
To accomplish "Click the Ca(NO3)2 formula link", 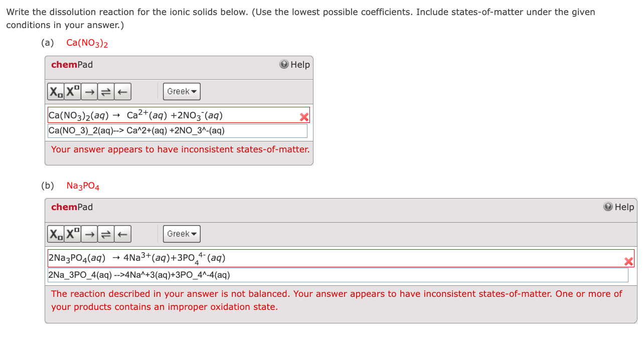I will point(86,43).
